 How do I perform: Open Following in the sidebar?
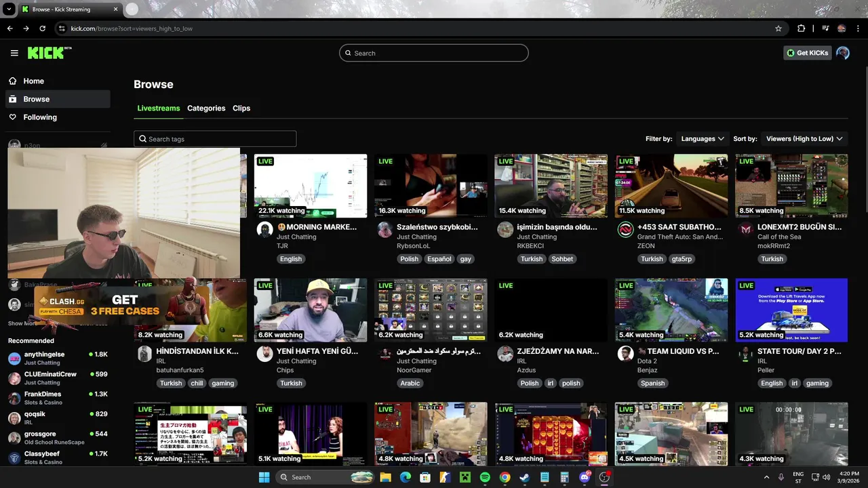click(x=58, y=117)
